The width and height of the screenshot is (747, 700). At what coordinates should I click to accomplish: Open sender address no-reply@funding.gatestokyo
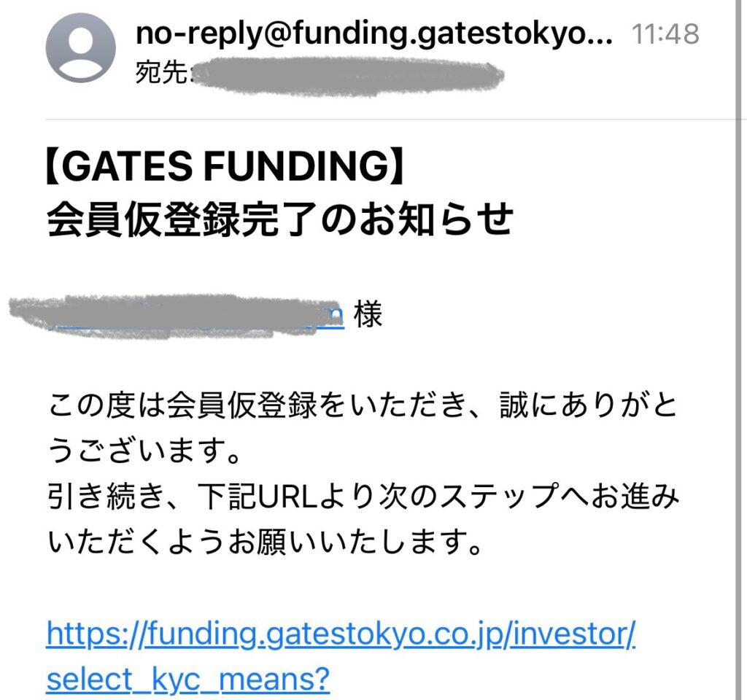coord(374,34)
